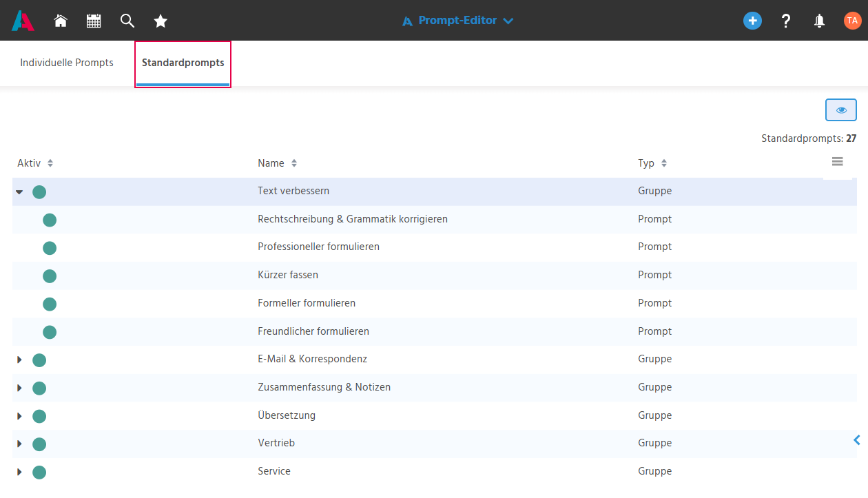Expand the Vertrieb group
Screen dimensions: 868x498
(19, 444)
